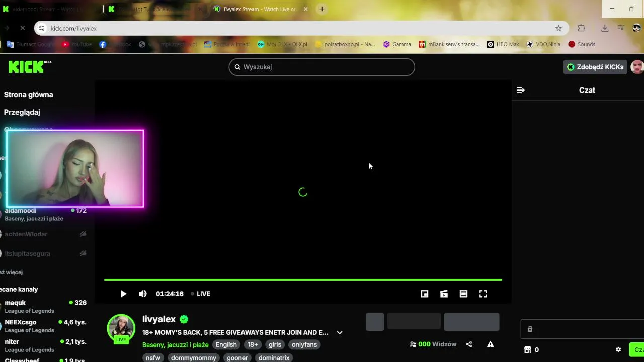Focus the Wyszukaj search field

(322, 67)
